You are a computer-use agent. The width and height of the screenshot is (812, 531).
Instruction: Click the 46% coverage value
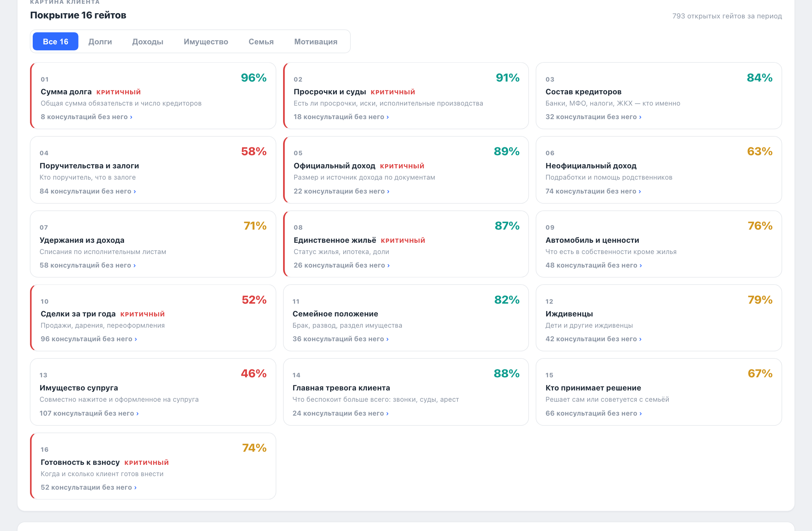point(254,374)
